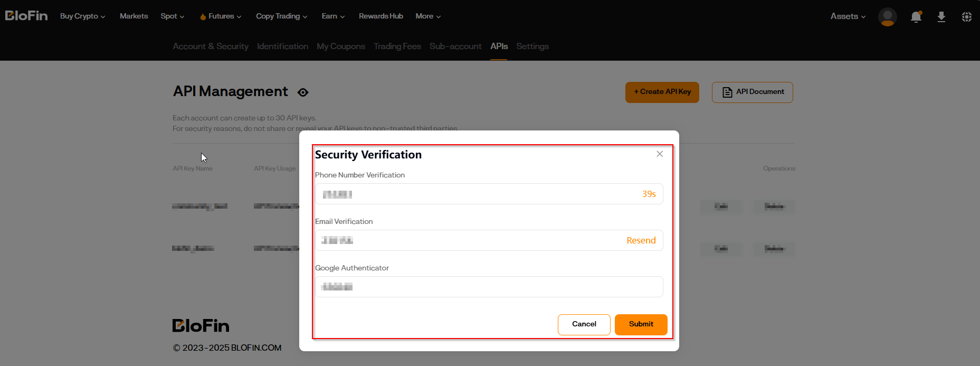980x366 pixels.
Task: Expand the Buy Crypto menu
Action: (82, 16)
